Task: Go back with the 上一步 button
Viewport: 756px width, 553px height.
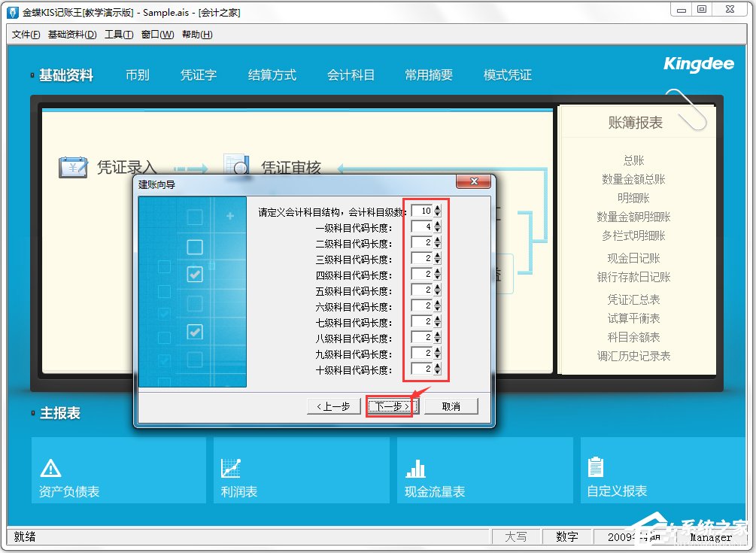Action: coord(333,406)
